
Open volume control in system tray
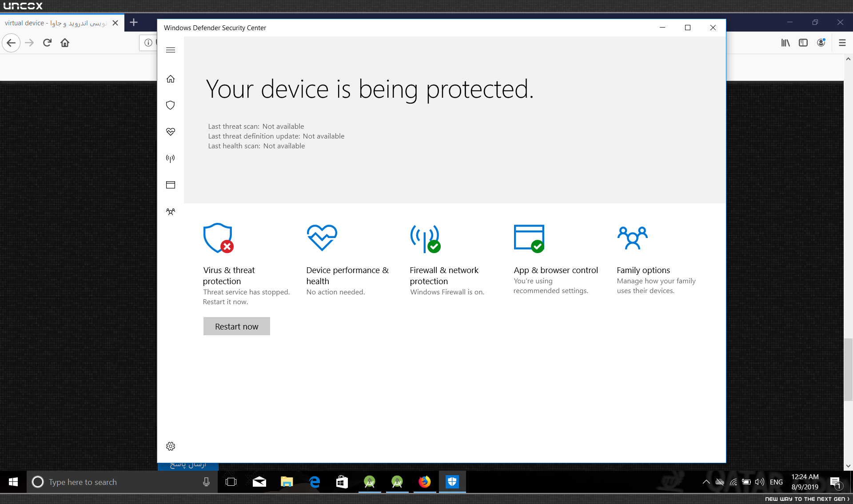tap(760, 482)
